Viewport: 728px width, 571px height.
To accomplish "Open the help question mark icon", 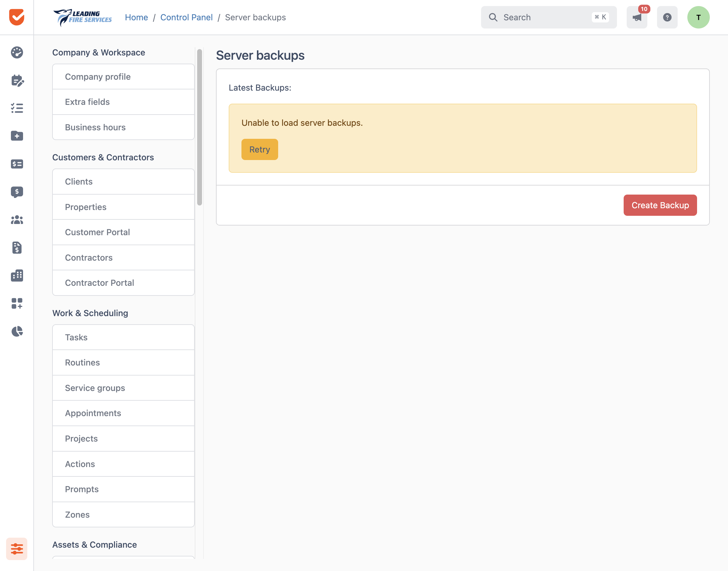I will (667, 17).
